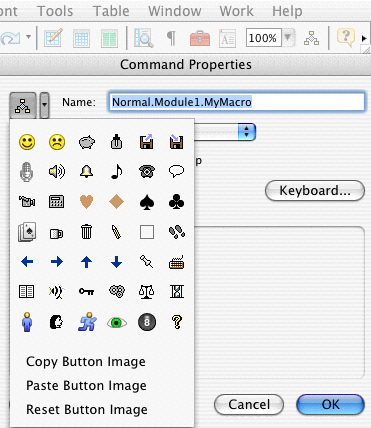The width and height of the screenshot is (371, 428).
Task: Pick the pencil button image
Action: [x=116, y=232]
